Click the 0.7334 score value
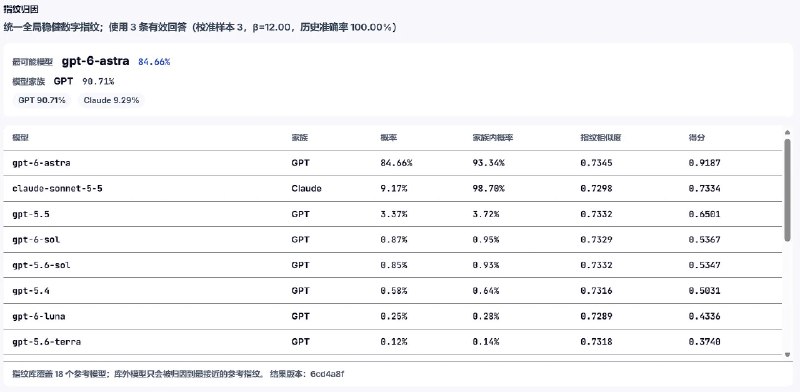 coord(705,189)
